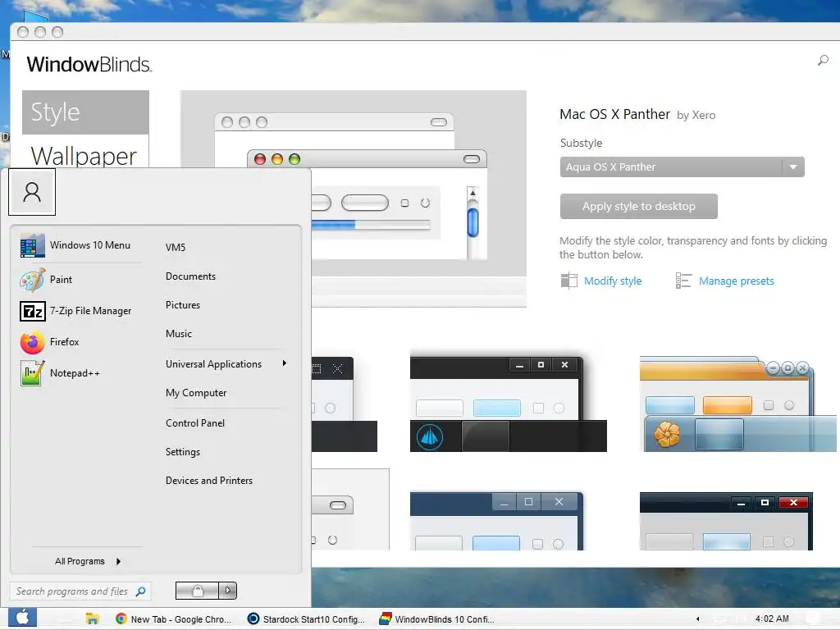Open Documents from start menu

[190, 276]
